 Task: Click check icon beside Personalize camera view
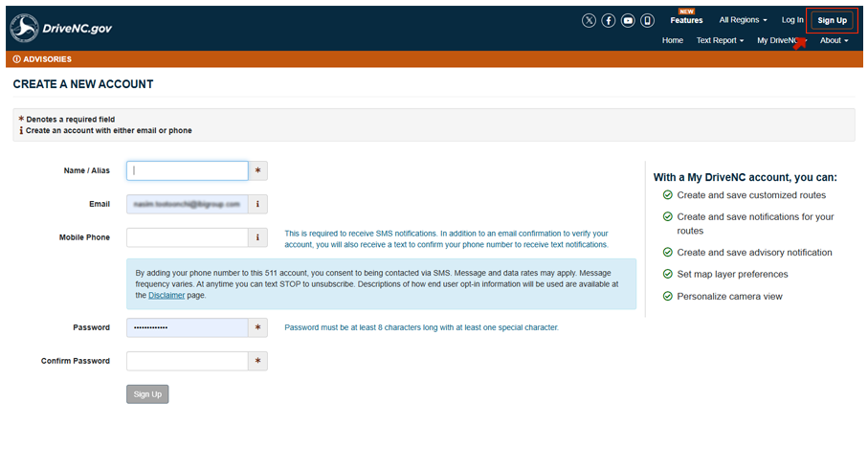click(x=668, y=296)
